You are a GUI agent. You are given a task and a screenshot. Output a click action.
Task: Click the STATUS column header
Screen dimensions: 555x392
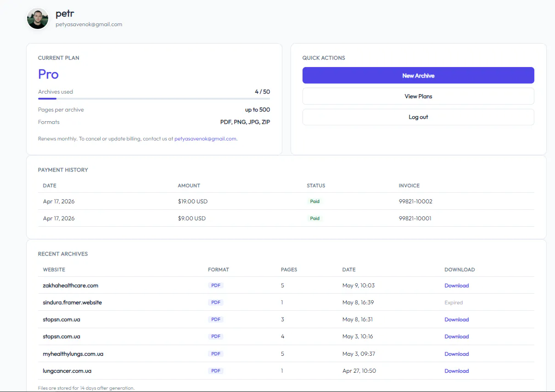[316, 185]
